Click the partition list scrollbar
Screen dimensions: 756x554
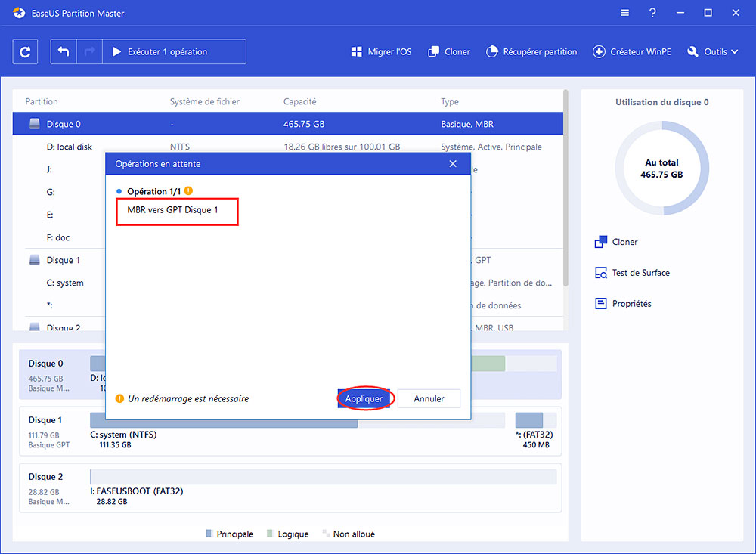click(565, 188)
